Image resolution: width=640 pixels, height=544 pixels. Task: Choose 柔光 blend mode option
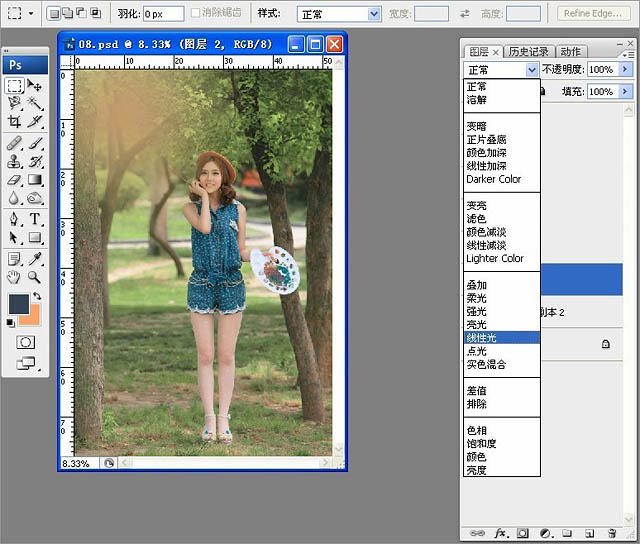click(476, 298)
